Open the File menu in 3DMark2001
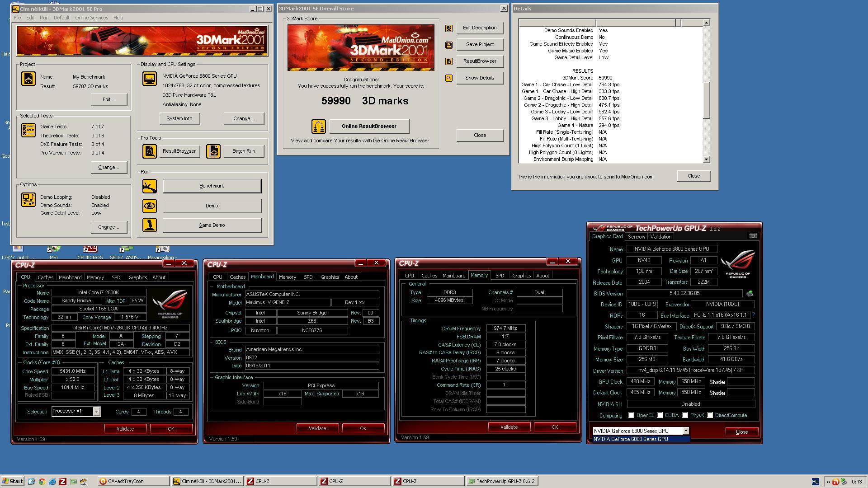868x488 pixels. coord(17,18)
